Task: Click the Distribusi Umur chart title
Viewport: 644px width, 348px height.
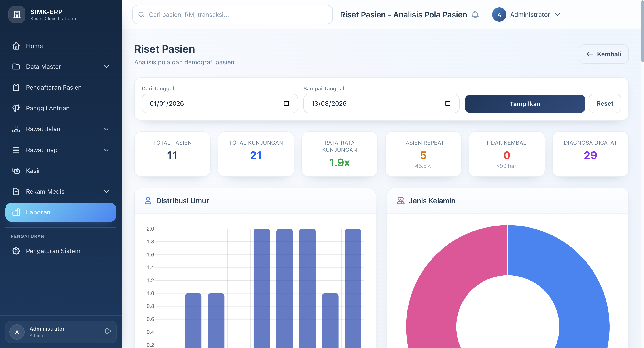Action: click(182, 201)
